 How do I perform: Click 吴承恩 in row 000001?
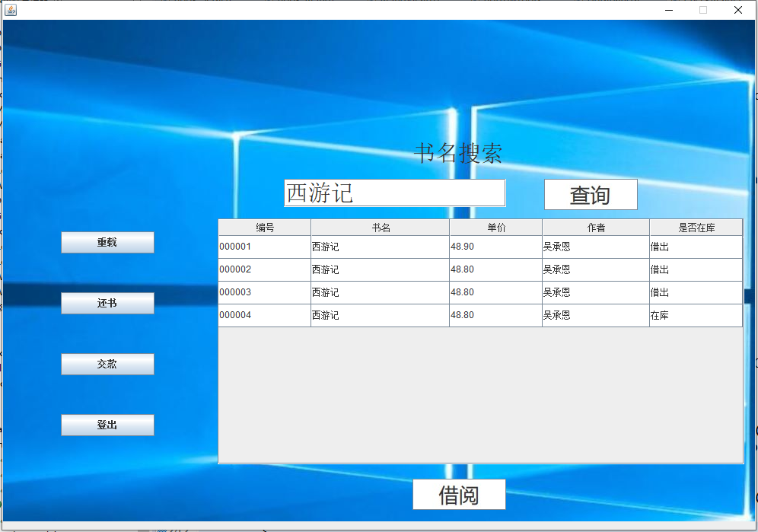596,247
